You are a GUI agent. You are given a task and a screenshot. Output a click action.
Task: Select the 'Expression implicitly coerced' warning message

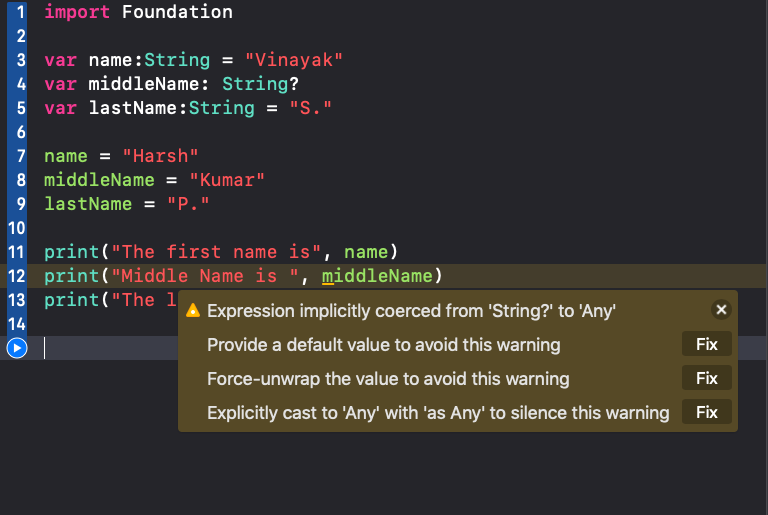(410, 311)
